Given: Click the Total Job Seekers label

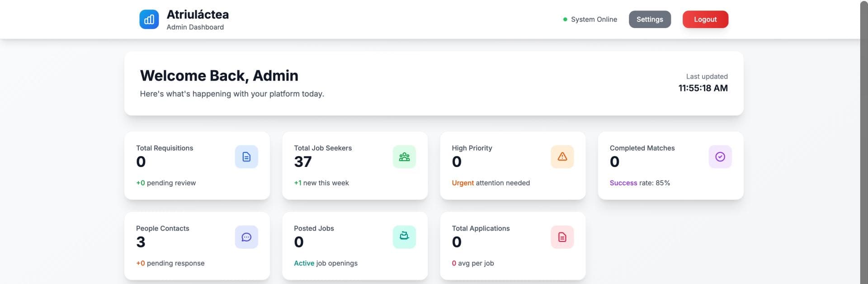Looking at the screenshot, I should click(x=323, y=148).
